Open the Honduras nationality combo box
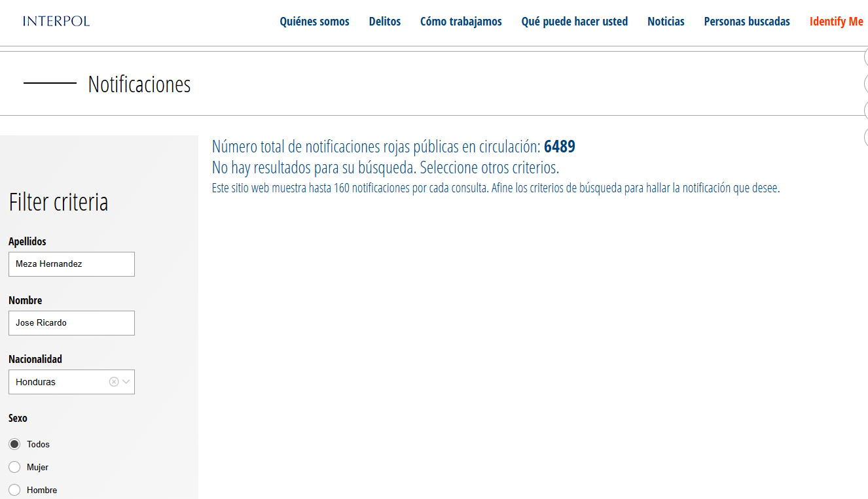868x499 pixels. coord(59,382)
